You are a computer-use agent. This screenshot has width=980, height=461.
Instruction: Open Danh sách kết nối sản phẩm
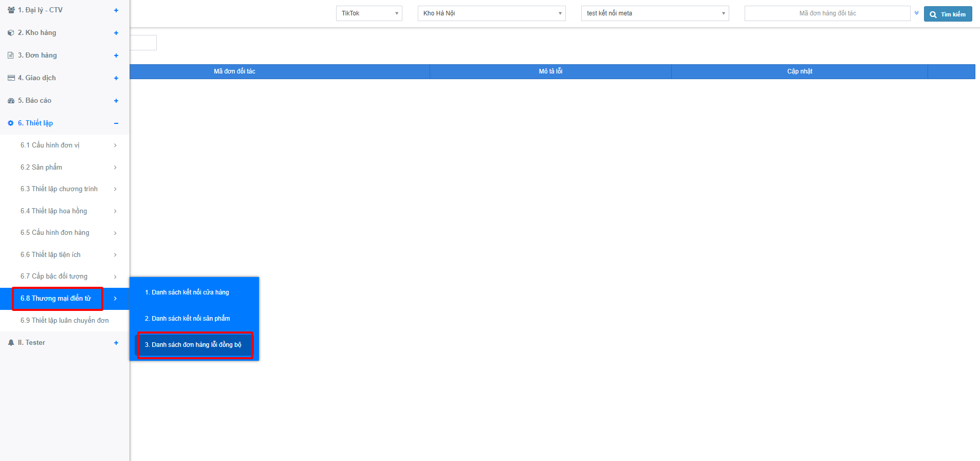tap(188, 319)
